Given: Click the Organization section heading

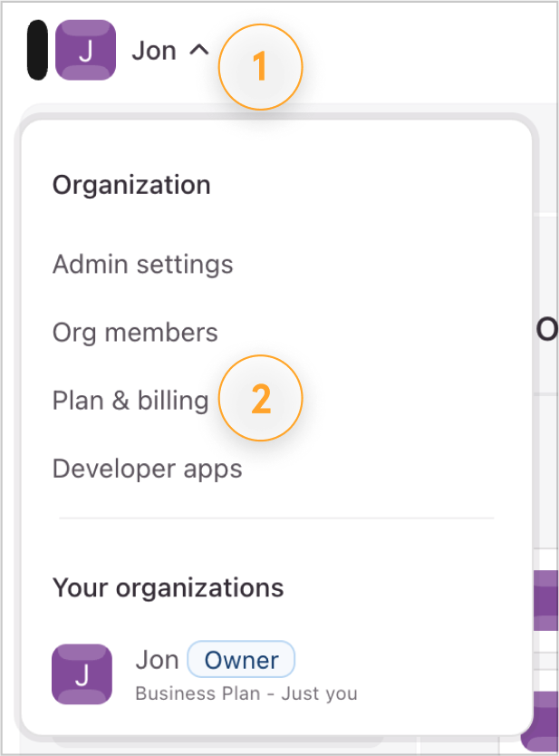Looking at the screenshot, I should [x=131, y=185].
